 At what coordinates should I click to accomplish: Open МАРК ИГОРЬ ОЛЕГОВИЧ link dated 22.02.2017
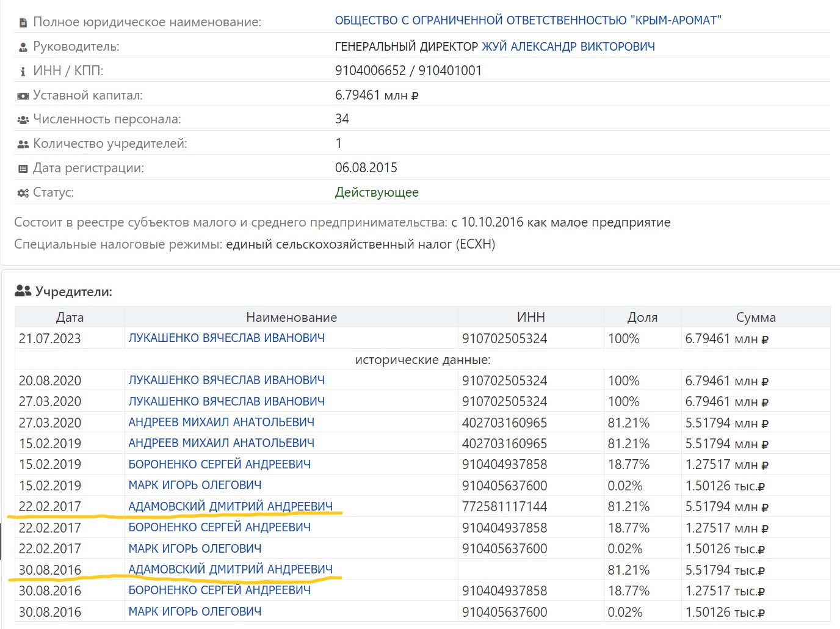[x=195, y=548]
